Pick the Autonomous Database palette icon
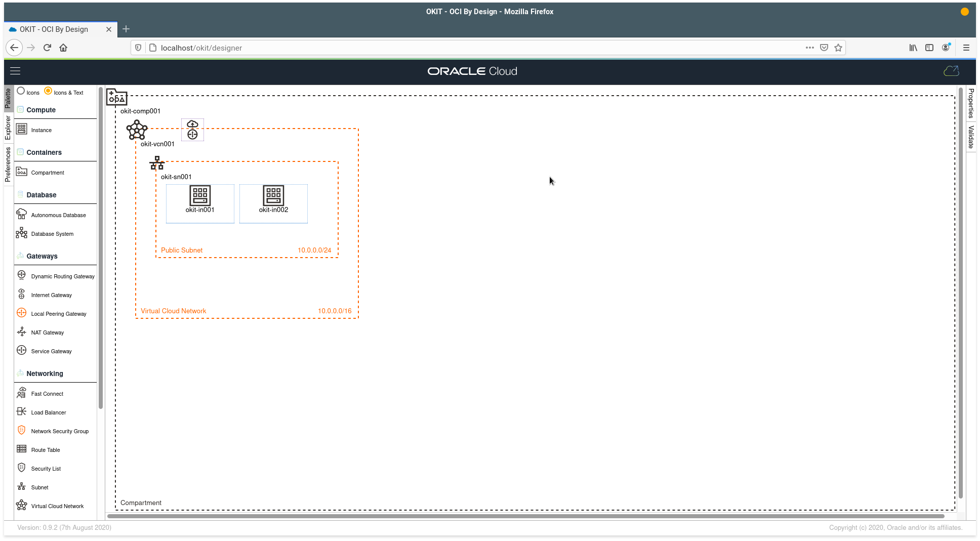Viewport: 980px width, 541px height. tap(21, 215)
